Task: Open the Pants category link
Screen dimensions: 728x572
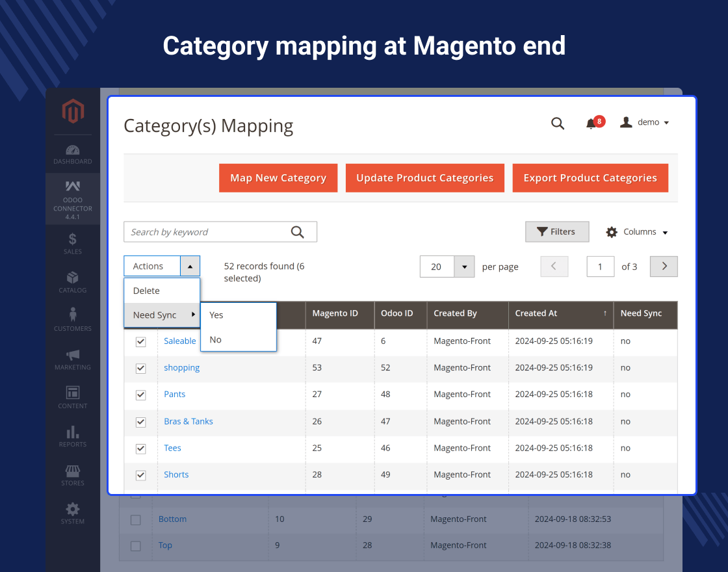Action: pos(175,394)
